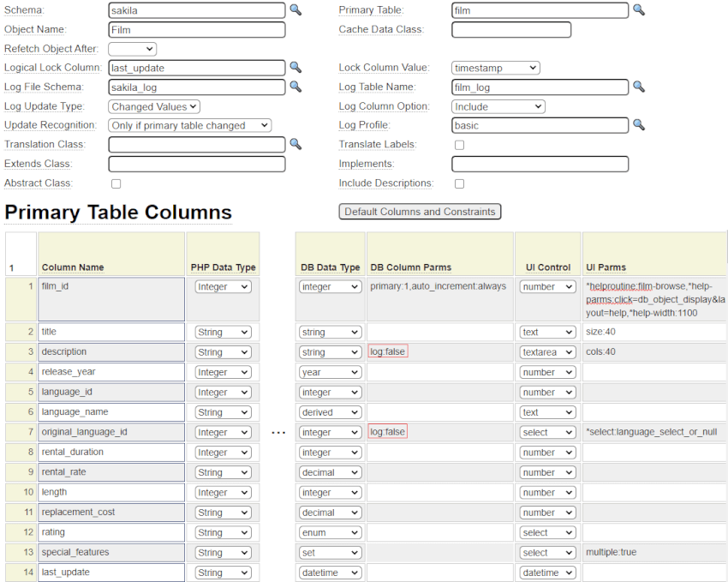Viewport: 728px width, 582px height.
Task: Click the Default Columns and Constraints button
Action: click(x=420, y=212)
